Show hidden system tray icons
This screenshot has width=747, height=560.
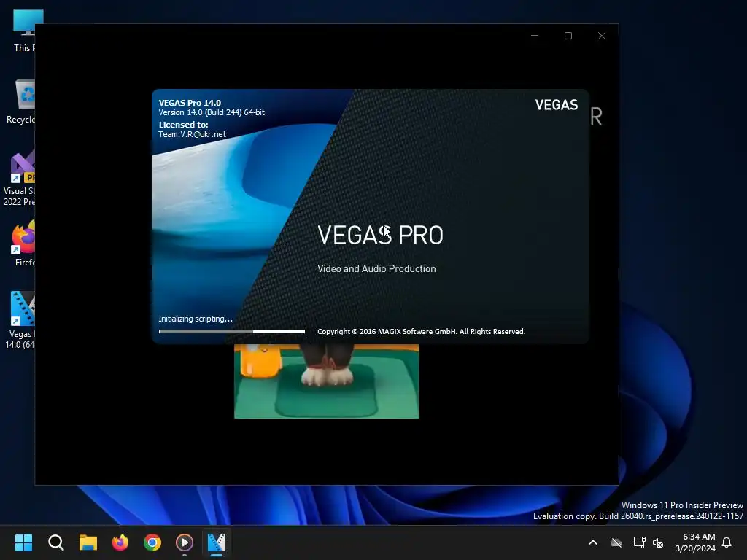[593, 542]
